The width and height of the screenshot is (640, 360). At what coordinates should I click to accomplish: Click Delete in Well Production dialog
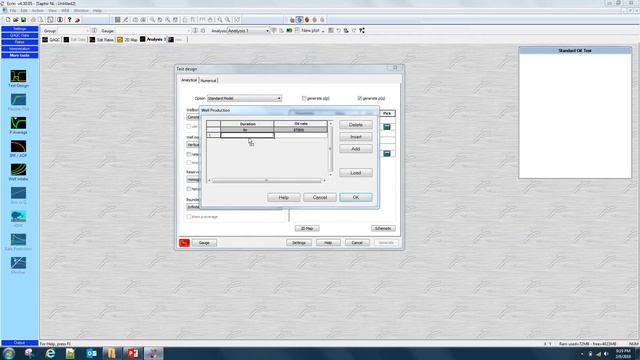(x=356, y=125)
